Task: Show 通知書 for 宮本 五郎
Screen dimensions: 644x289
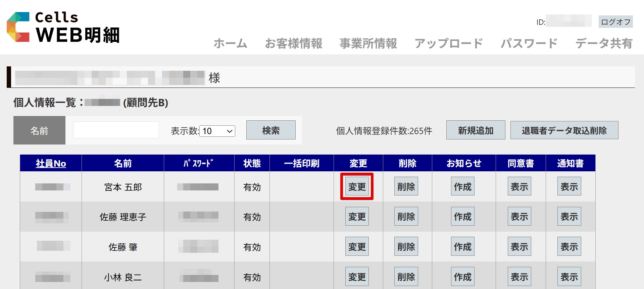Action: tap(569, 186)
